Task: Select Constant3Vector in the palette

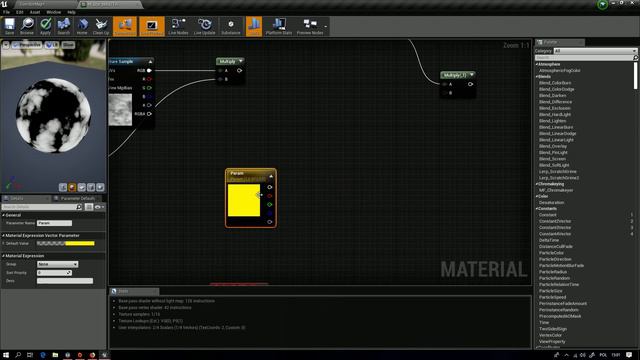Action: (x=555, y=227)
